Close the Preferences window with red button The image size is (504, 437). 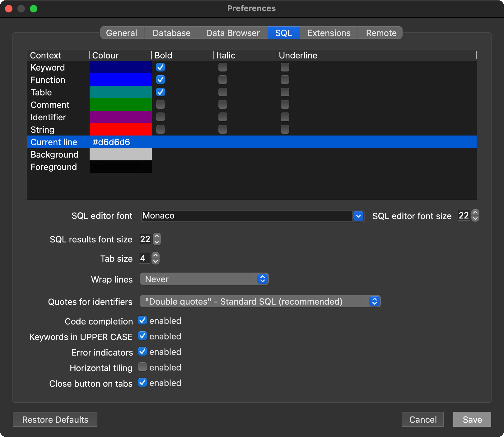tap(9, 9)
